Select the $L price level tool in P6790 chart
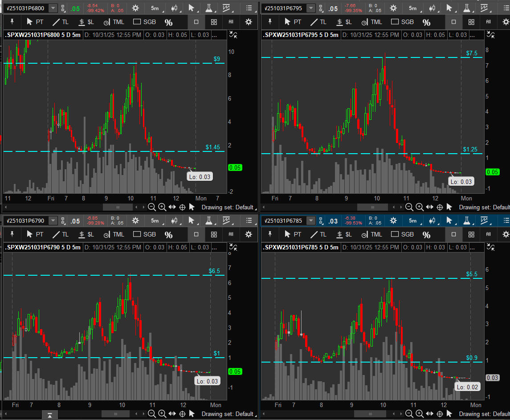 (x=86, y=234)
